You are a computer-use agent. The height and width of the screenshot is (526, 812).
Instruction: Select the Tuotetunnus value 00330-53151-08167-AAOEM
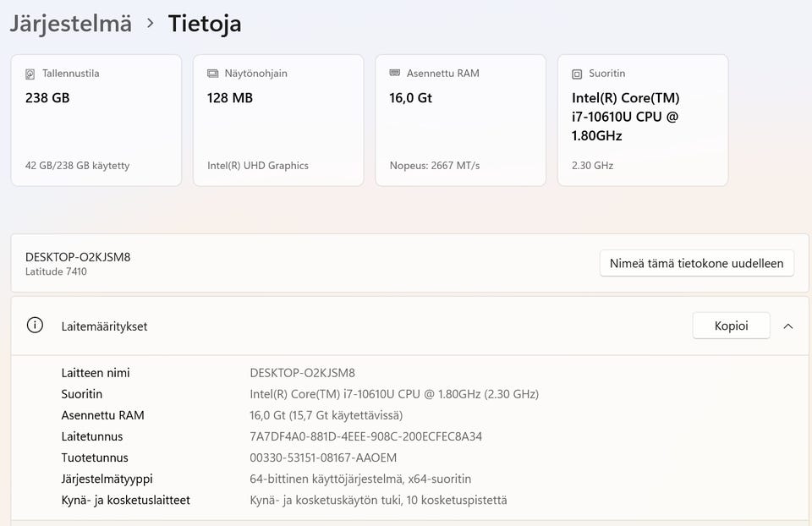click(323, 458)
